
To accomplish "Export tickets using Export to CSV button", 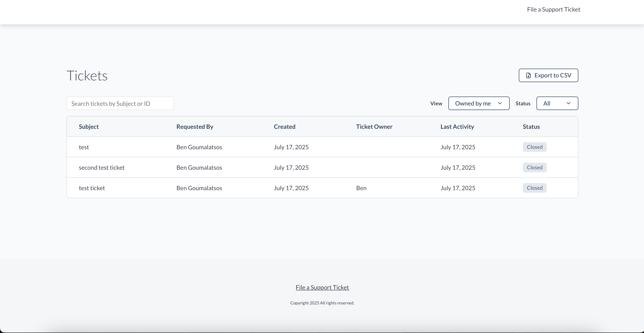I will click(548, 75).
